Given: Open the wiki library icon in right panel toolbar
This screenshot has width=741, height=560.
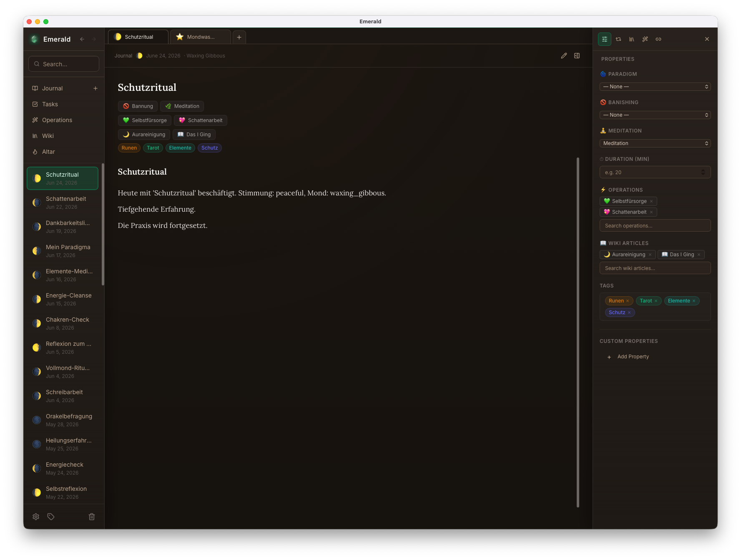Looking at the screenshot, I should click(x=632, y=39).
